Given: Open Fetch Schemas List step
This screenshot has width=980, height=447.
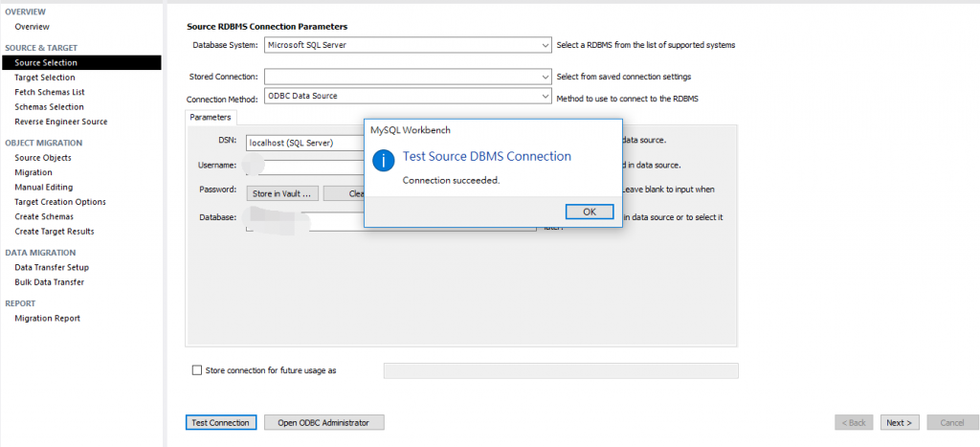Looking at the screenshot, I should click(x=50, y=92).
